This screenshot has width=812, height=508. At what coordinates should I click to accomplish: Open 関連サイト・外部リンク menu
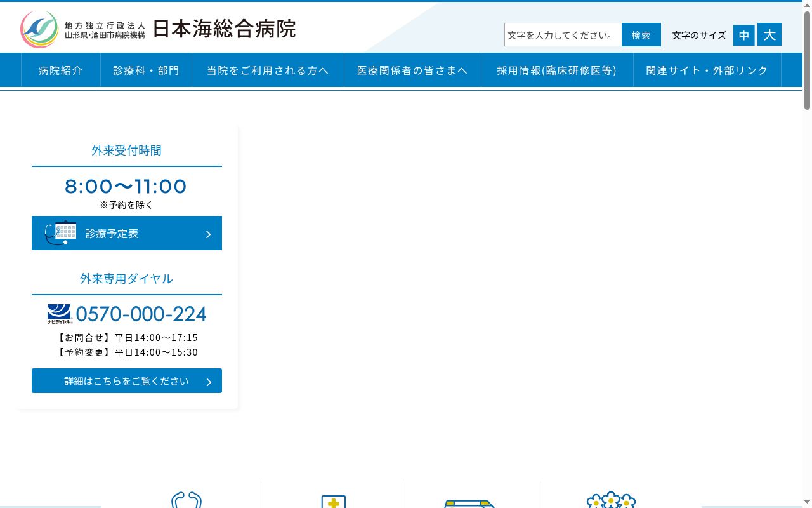707,70
